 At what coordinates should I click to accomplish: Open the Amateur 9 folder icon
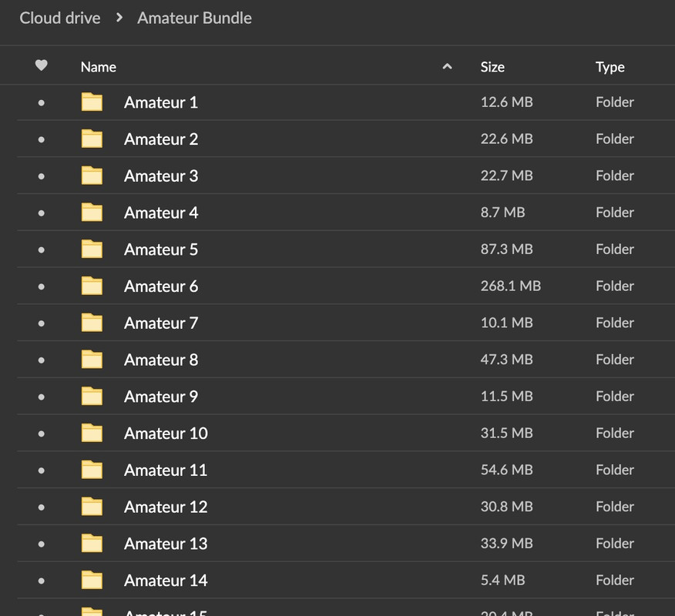tap(92, 397)
